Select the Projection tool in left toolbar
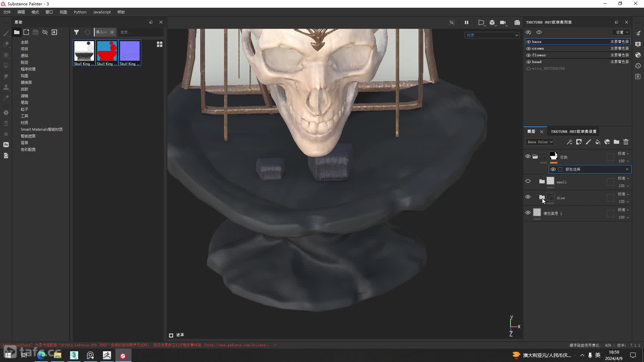Image resolution: width=644 pixels, height=362 pixels. pos(6,55)
